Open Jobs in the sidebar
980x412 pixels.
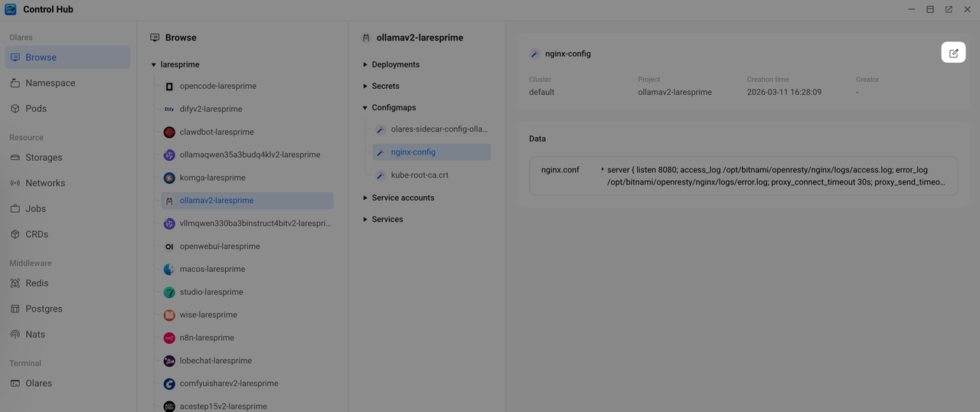[x=67, y=208]
